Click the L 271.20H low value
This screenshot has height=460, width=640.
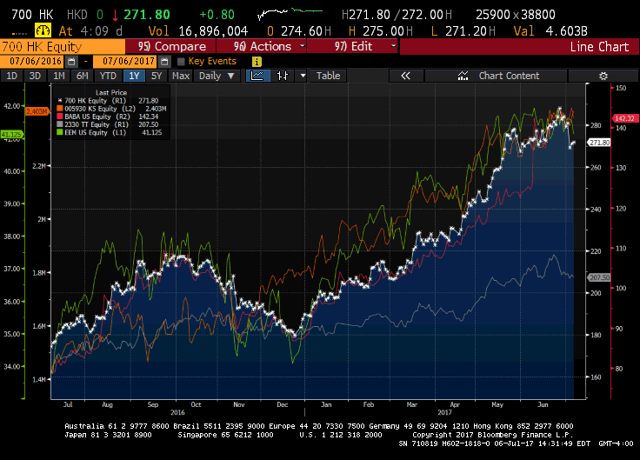[463, 31]
